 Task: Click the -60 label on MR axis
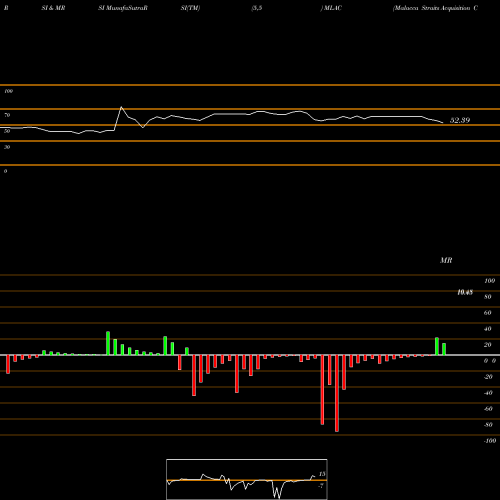pos(488,409)
